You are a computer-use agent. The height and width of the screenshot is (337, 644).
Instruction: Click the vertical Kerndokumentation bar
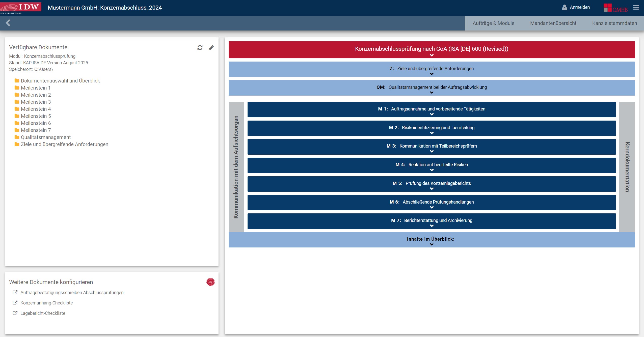click(x=627, y=167)
